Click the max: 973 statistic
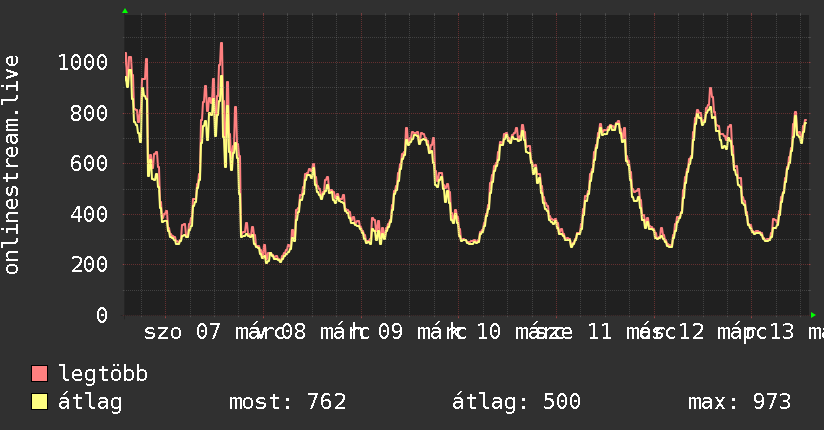 739,402
